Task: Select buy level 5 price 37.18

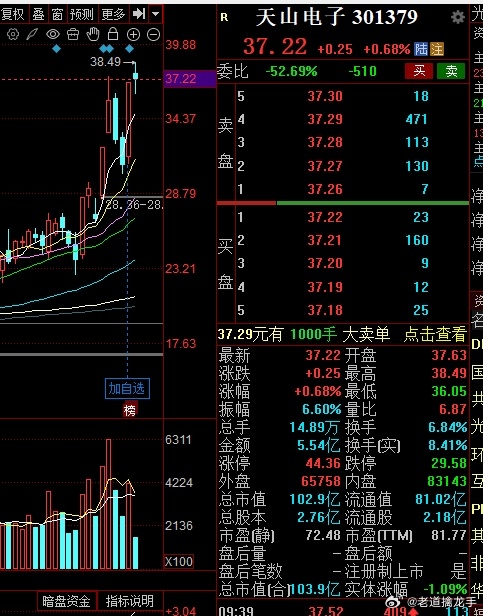Action: [x=325, y=310]
